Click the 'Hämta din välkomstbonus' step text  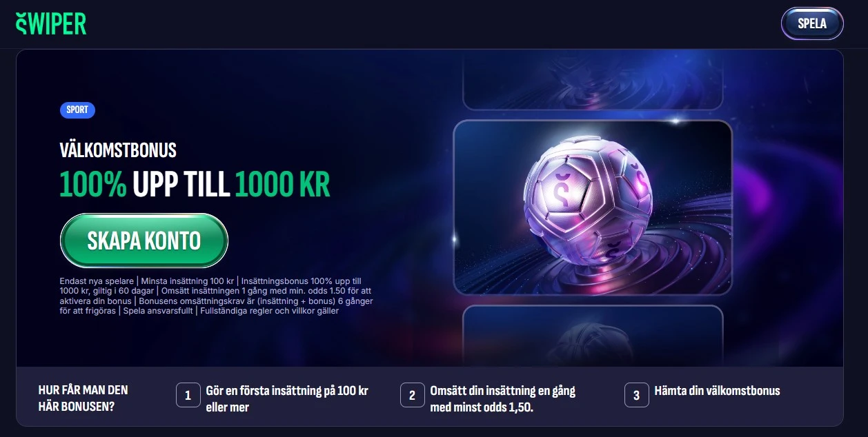(x=717, y=391)
